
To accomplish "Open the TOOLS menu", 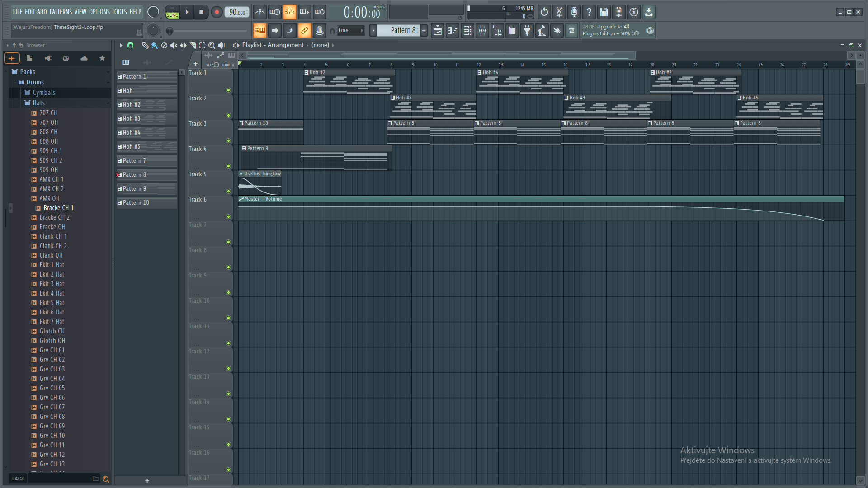I will [x=119, y=12].
